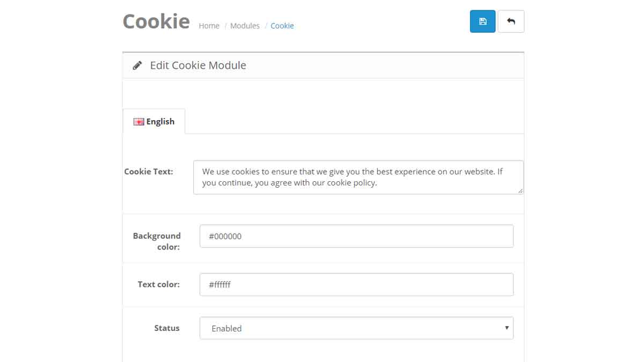The image size is (644, 362).
Task: Click the Status field label
Action: point(167,328)
